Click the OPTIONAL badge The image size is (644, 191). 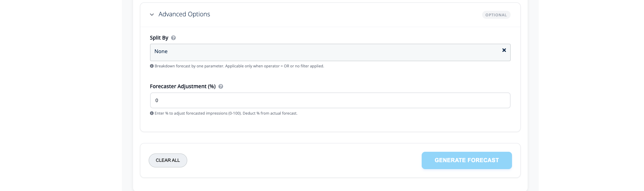(x=496, y=15)
